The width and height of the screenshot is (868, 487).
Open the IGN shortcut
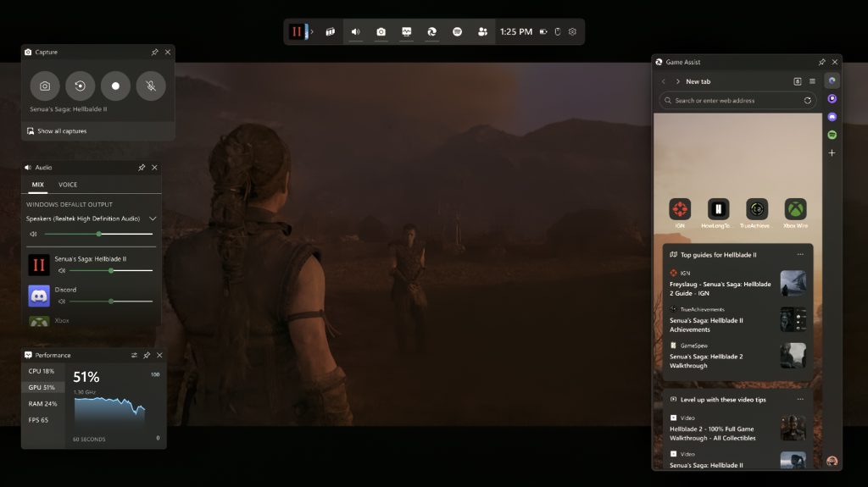coord(680,209)
